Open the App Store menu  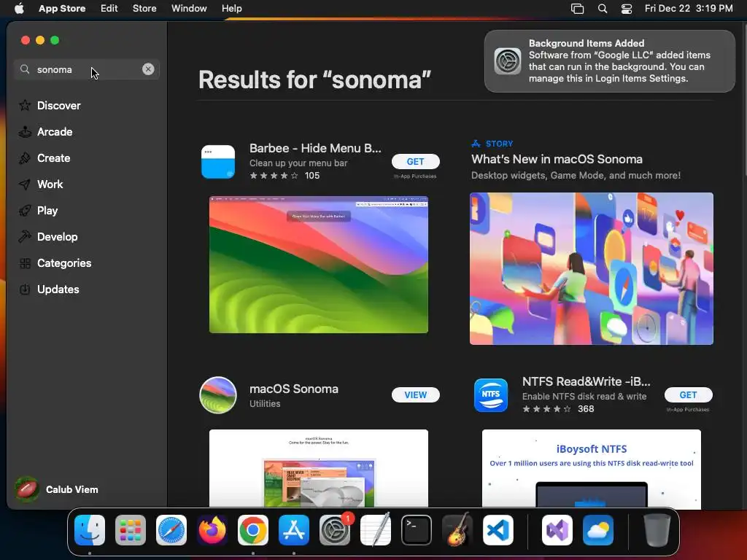click(62, 8)
